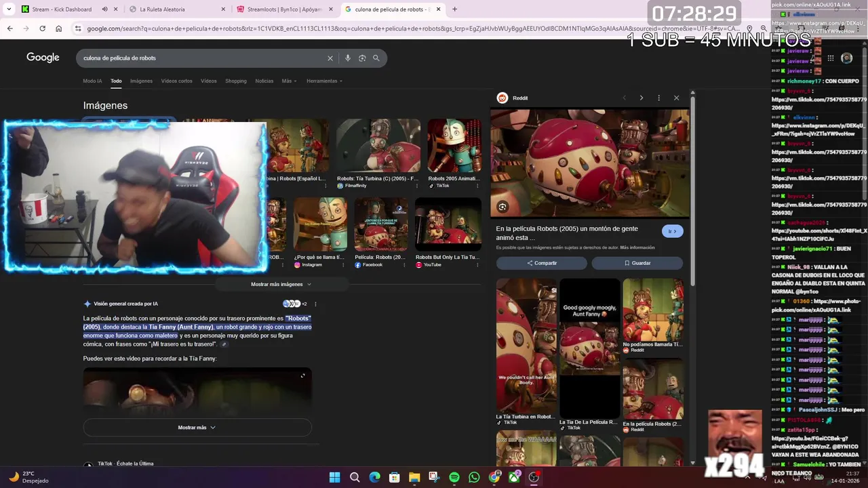Go back with browser back arrow
This screenshot has width=868, height=488.
[x=9, y=28]
